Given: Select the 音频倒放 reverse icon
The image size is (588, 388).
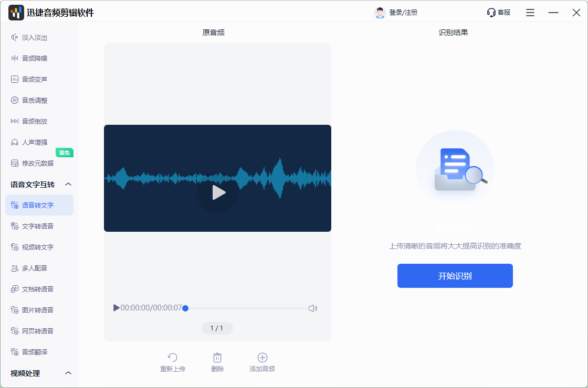Looking at the screenshot, I should tap(15, 121).
